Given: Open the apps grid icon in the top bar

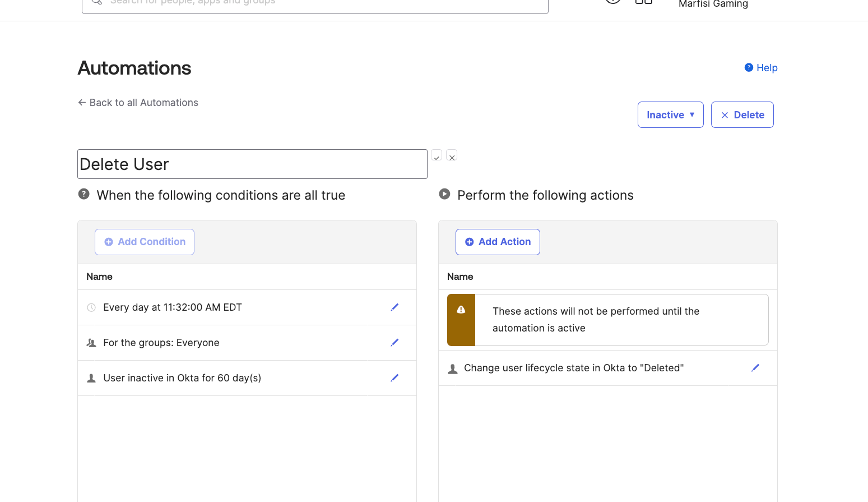Looking at the screenshot, I should pos(643,2).
